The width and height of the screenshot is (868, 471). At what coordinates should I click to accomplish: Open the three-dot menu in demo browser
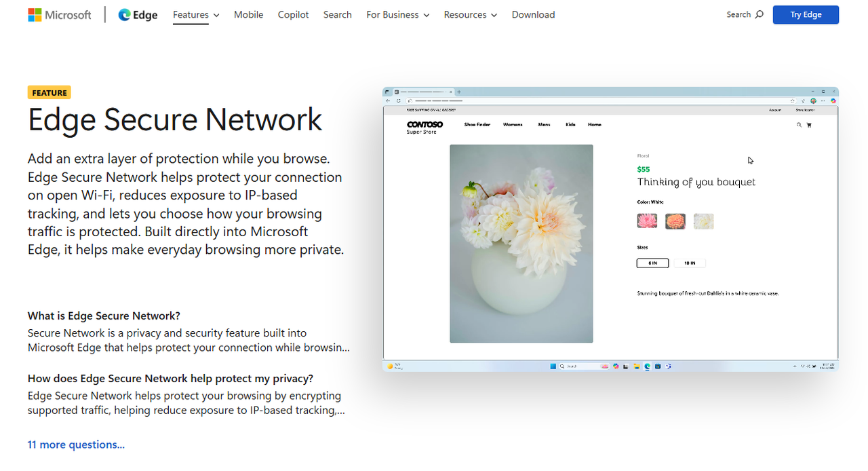(x=823, y=100)
